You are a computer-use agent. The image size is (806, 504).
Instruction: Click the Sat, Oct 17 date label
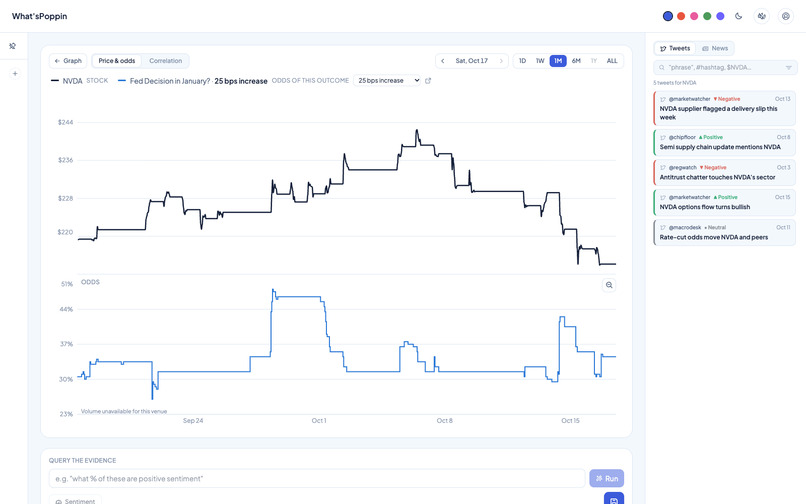(471, 61)
